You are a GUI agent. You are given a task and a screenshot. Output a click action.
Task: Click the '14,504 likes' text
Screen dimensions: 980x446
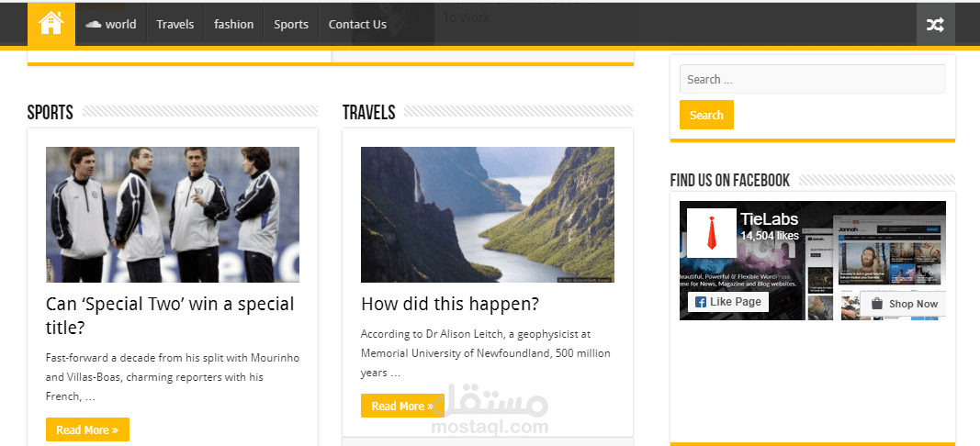[x=770, y=236]
